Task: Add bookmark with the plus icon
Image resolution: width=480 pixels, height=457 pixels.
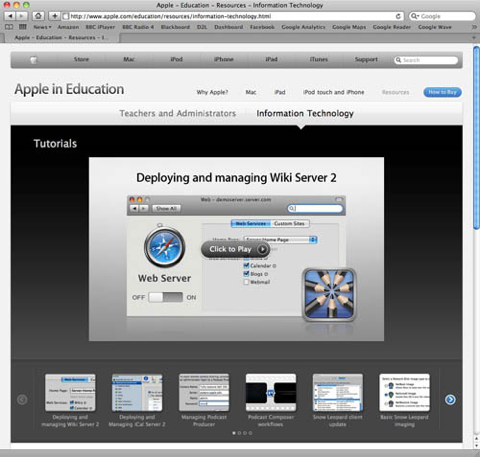Action: [54, 16]
